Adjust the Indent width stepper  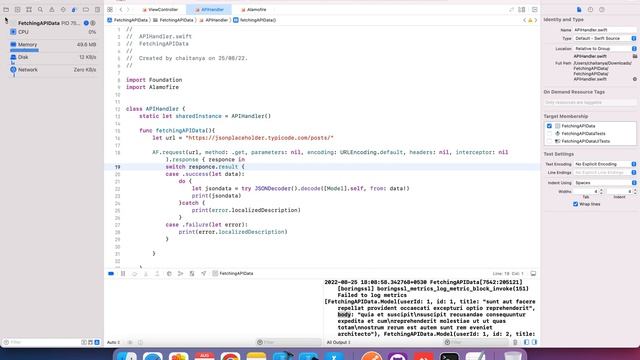(635, 191)
